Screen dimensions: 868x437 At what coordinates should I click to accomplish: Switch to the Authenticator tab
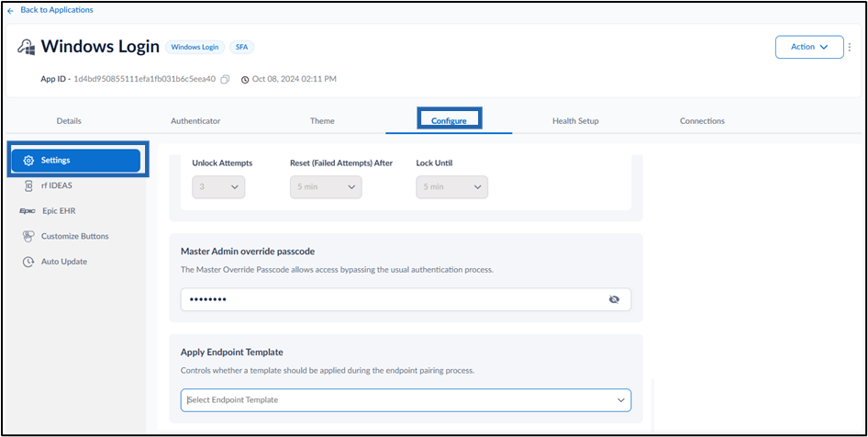(x=195, y=121)
